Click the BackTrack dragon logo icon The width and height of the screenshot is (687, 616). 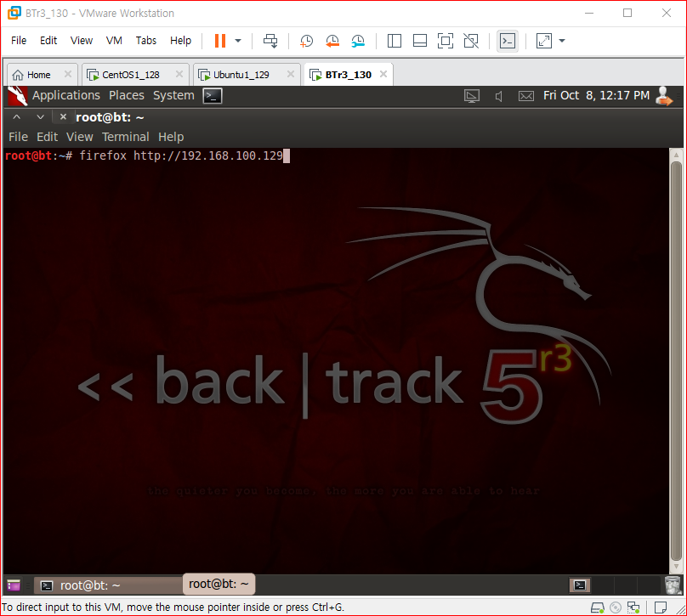click(18, 96)
